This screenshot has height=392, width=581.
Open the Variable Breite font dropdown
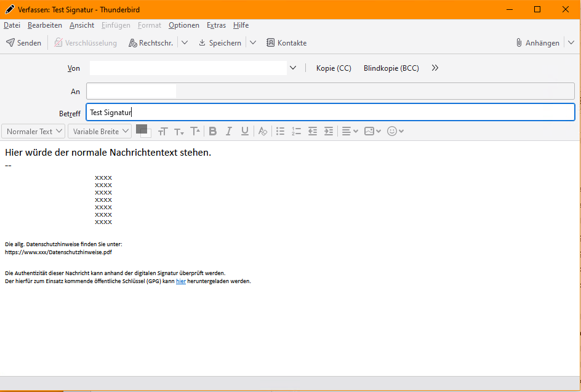pyautogui.click(x=100, y=131)
